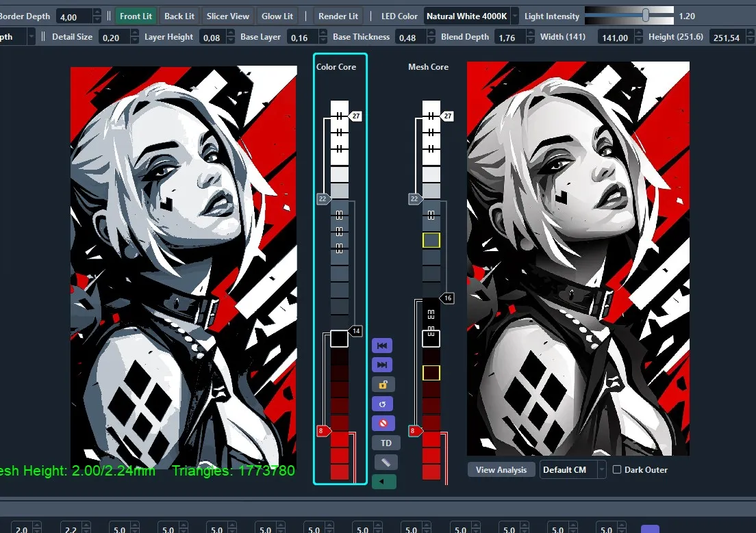The width and height of the screenshot is (756, 533).
Task: Select the 27 marker on Mesh Core
Action: [447, 116]
